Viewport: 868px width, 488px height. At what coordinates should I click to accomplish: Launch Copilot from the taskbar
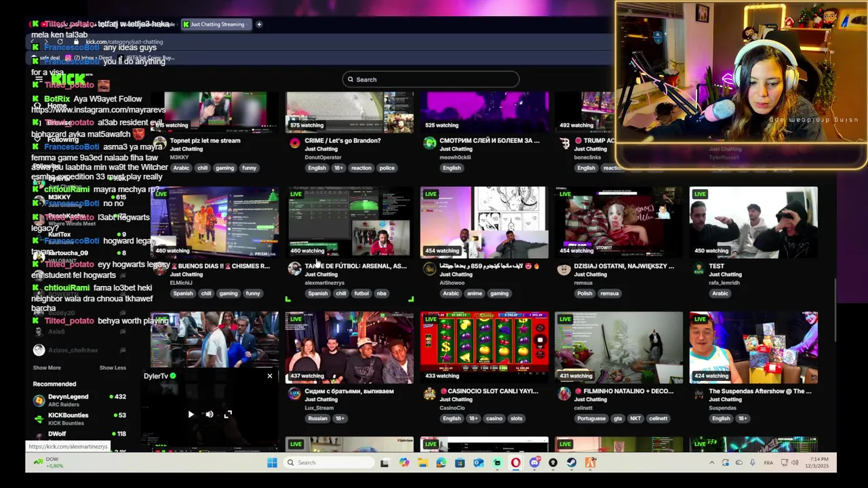pos(404,462)
